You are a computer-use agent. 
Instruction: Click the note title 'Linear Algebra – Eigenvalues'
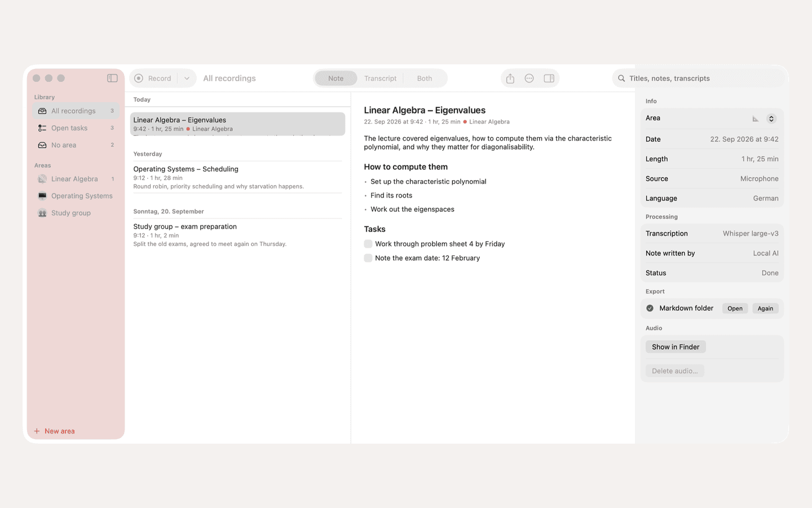(x=425, y=110)
